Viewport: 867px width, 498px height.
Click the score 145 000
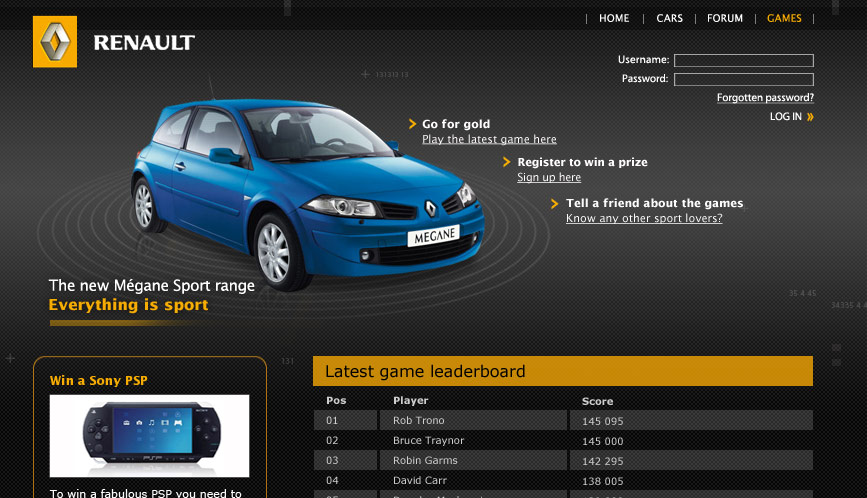(602, 441)
